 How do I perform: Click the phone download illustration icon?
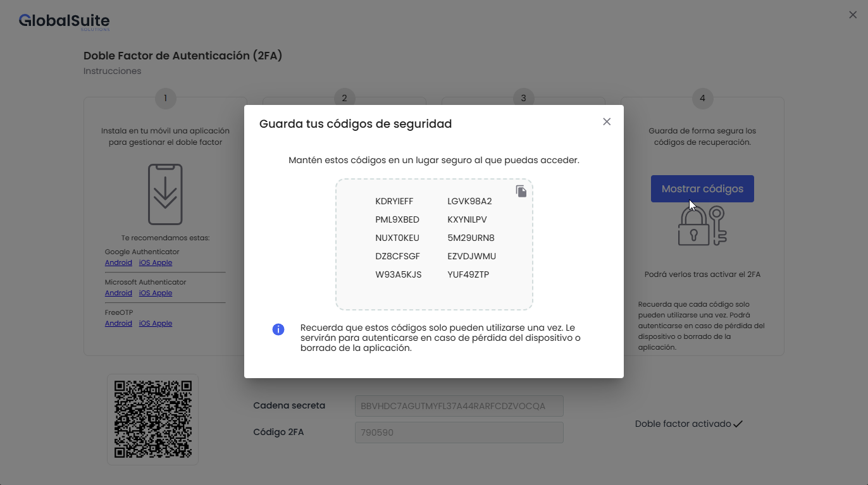coord(165,194)
